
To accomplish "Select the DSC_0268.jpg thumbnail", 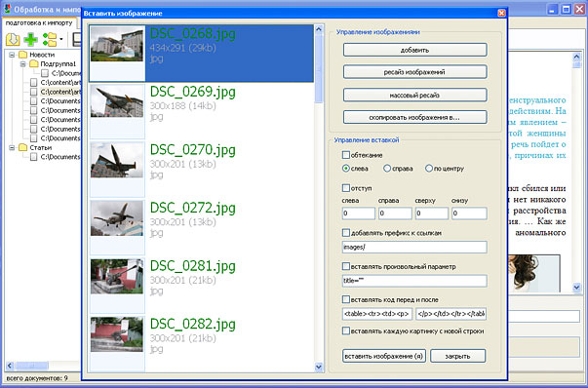I will (x=117, y=44).
